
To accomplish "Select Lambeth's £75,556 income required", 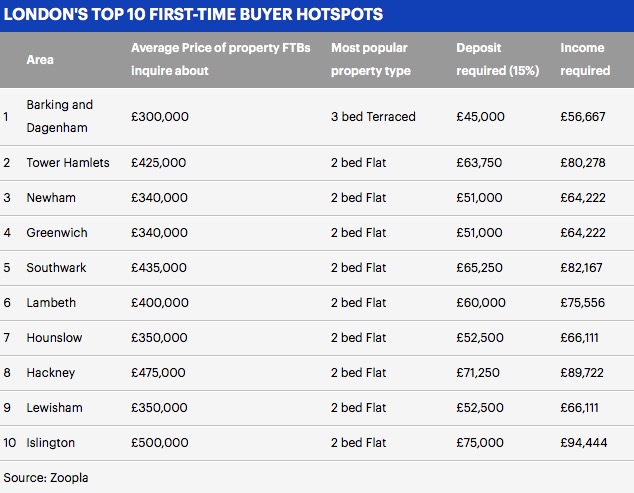I will coord(583,303).
